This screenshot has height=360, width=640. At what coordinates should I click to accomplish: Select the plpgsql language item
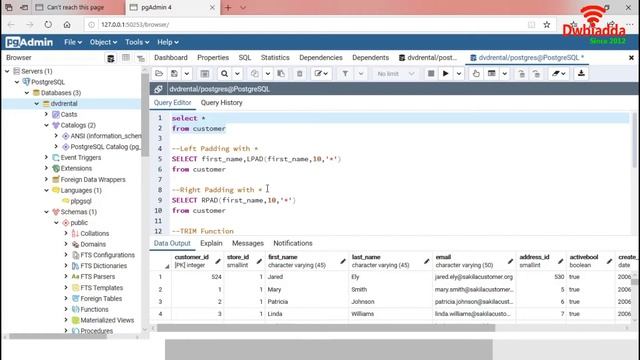click(80, 201)
